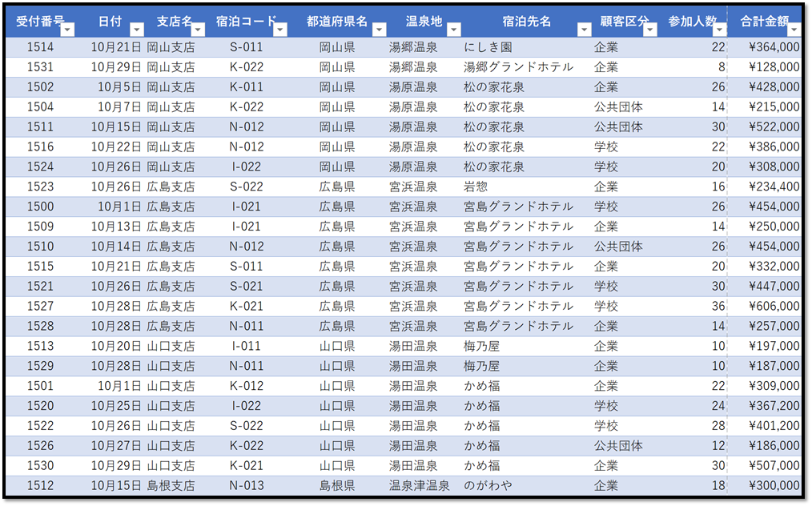Open the 温泉地 filter dropdown
This screenshot has width=812, height=506.
pos(454,30)
